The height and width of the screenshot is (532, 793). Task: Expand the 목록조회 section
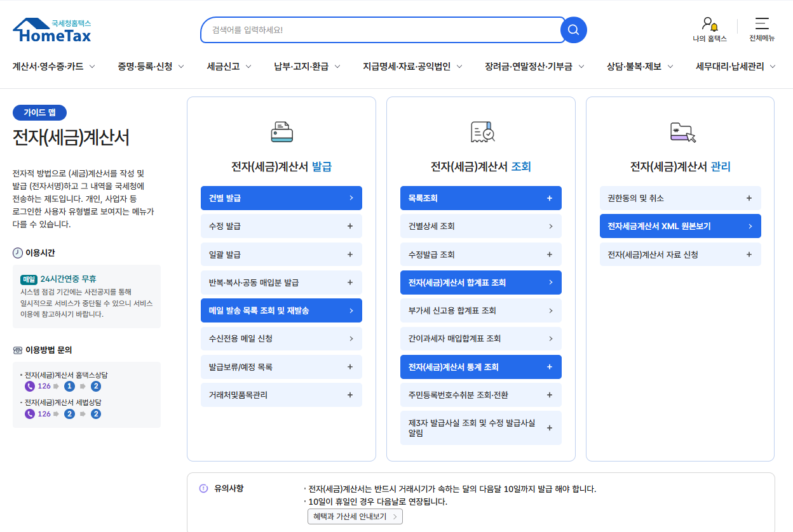tap(480, 197)
